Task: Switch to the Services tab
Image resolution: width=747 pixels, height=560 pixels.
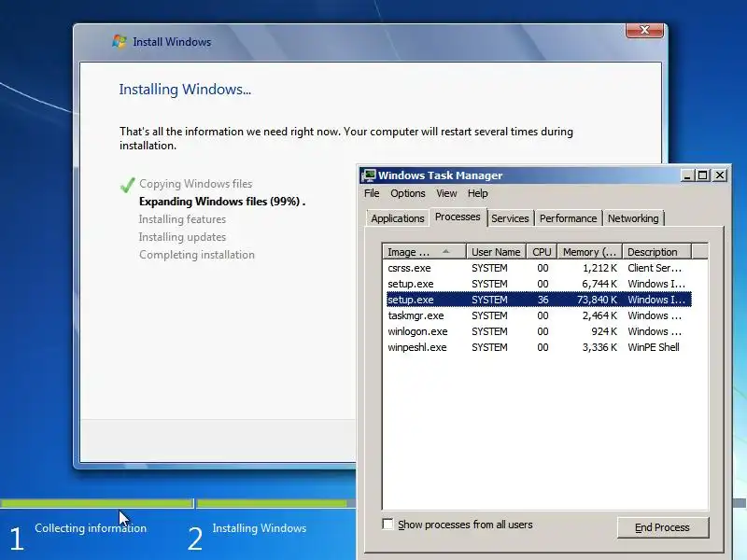Action: click(510, 218)
